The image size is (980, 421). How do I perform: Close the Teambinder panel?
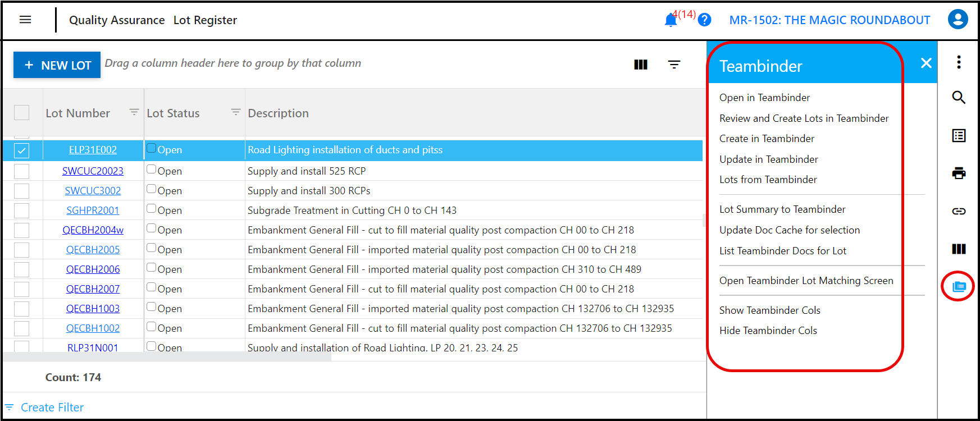tap(926, 63)
